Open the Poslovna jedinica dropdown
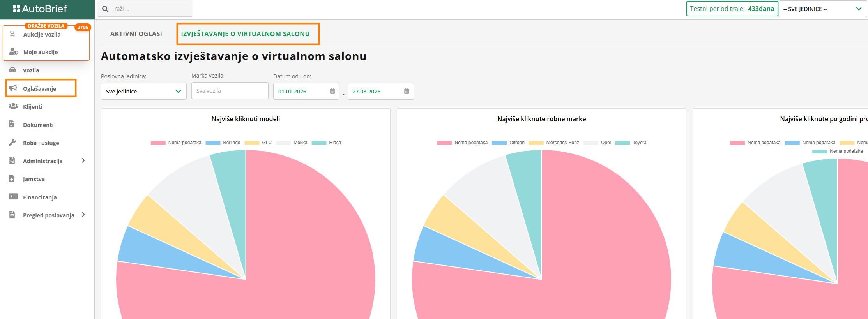 point(144,91)
